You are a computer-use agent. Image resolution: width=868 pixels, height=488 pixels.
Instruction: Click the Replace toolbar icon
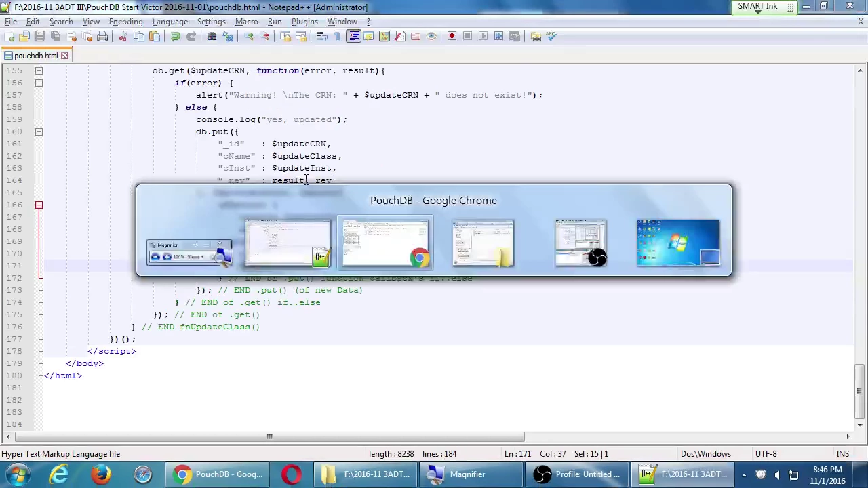pos(228,37)
